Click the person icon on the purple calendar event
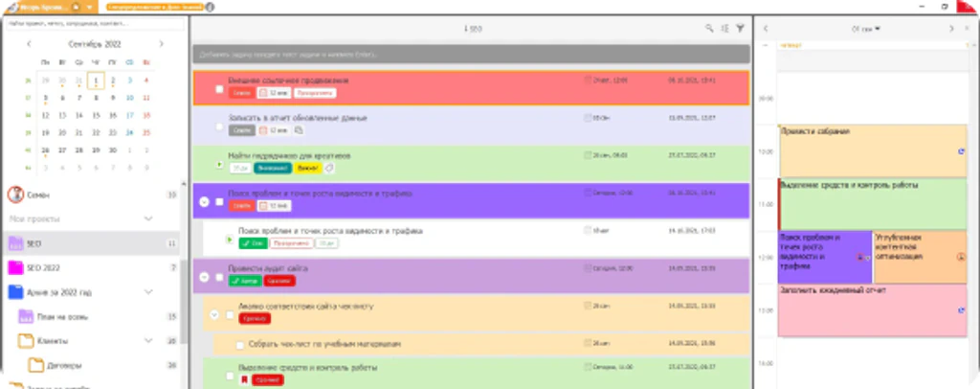 pos(860,257)
